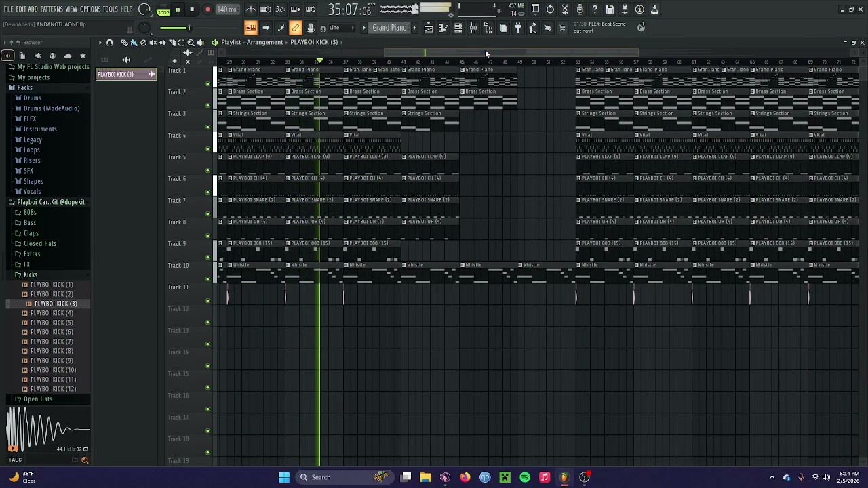Open the TOOLS menu
The image size is (868, 488).
click(111, 9)
